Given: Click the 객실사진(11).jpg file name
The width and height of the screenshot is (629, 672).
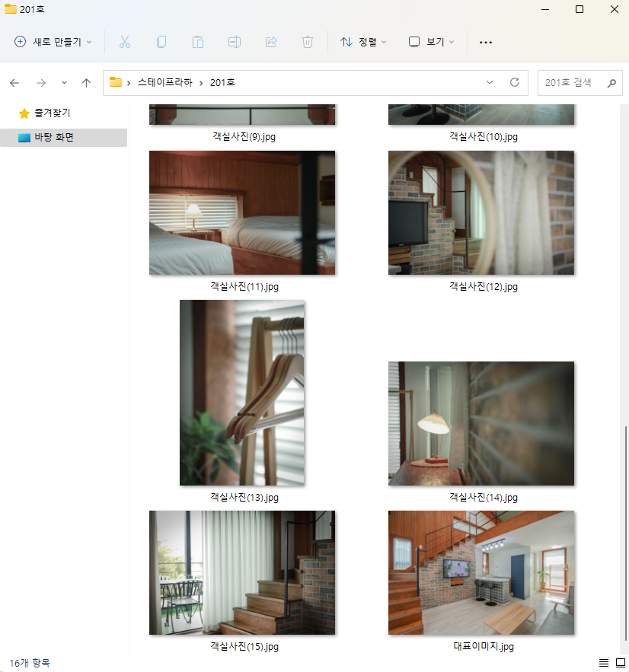Looking at the screenshot, I should click(x=244, y=287).
